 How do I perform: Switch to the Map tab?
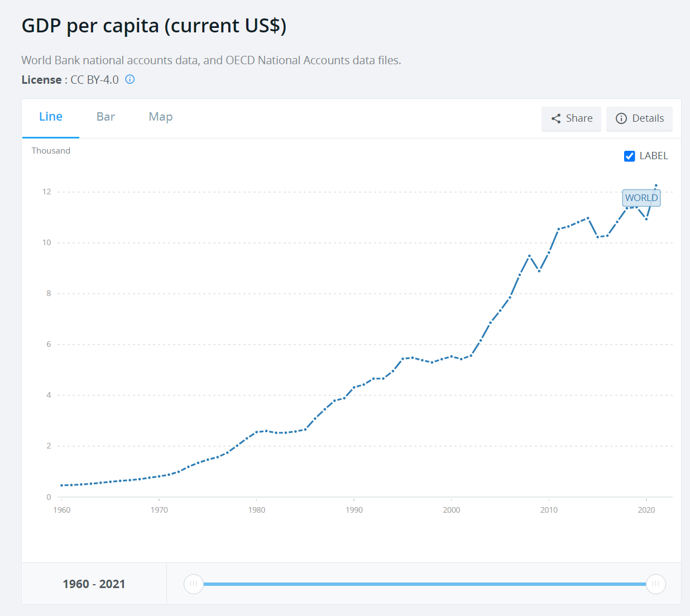(x=160, y=117)
